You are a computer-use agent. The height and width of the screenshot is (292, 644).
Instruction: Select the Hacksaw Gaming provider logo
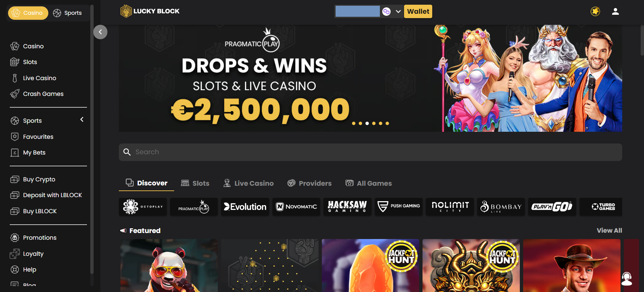click(x=347, y=207)
